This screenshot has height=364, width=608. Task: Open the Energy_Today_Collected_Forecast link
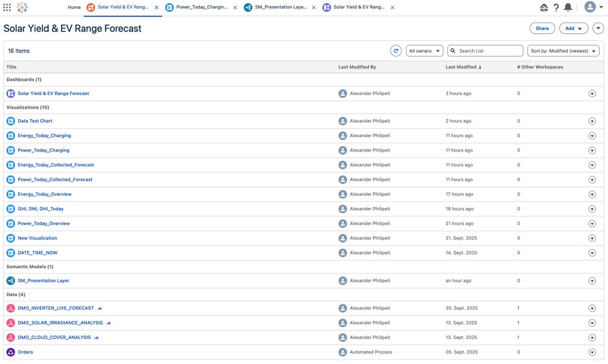pos(56,165)
